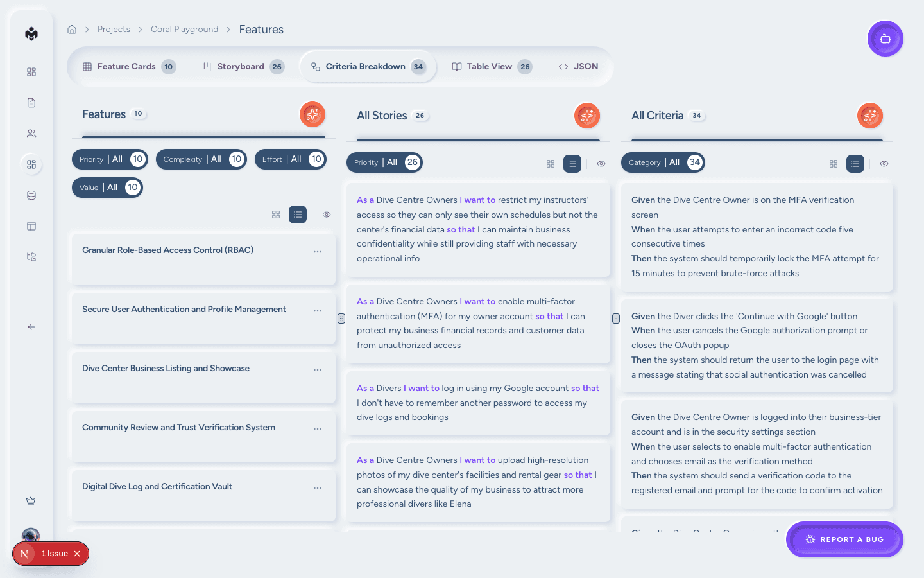
Task: Switch Features column to card grid view
Action: point(276,214)
